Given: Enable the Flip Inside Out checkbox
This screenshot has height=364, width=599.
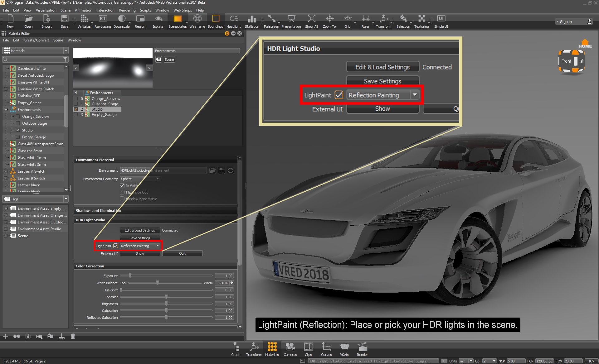Looking at the screenshot, I should point(122,192).
